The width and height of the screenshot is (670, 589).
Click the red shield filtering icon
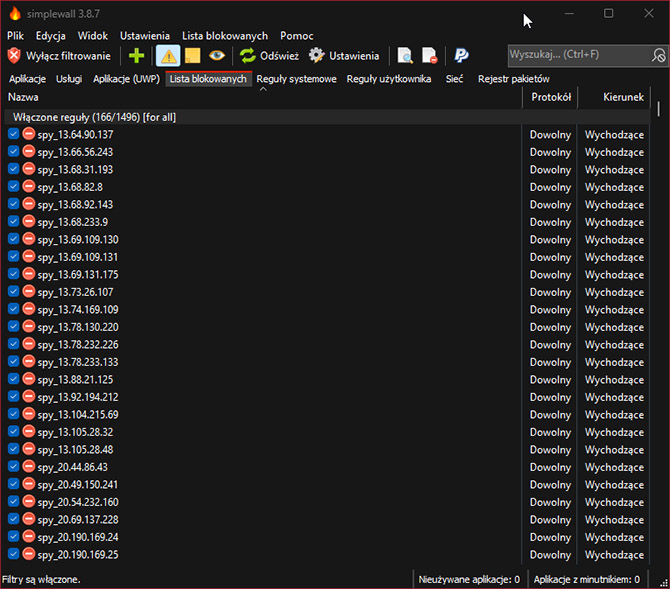[14, 56]
